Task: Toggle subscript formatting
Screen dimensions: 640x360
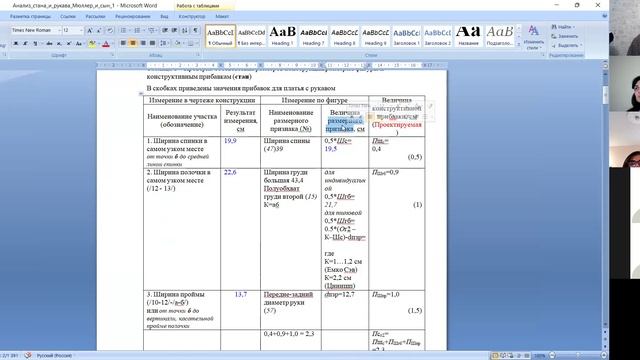Action: pyautogui.click(x=59, y=43)
